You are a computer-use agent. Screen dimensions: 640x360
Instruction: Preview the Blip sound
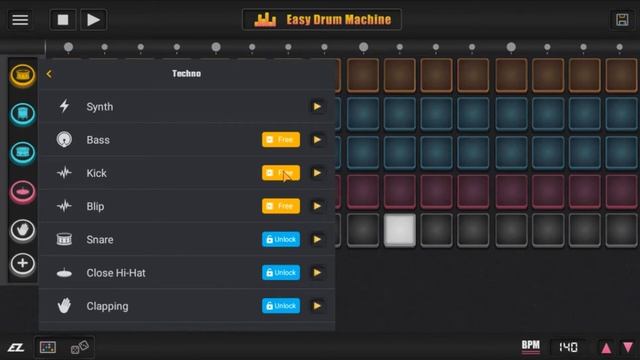pyautogui.click(x=317, y=206)
